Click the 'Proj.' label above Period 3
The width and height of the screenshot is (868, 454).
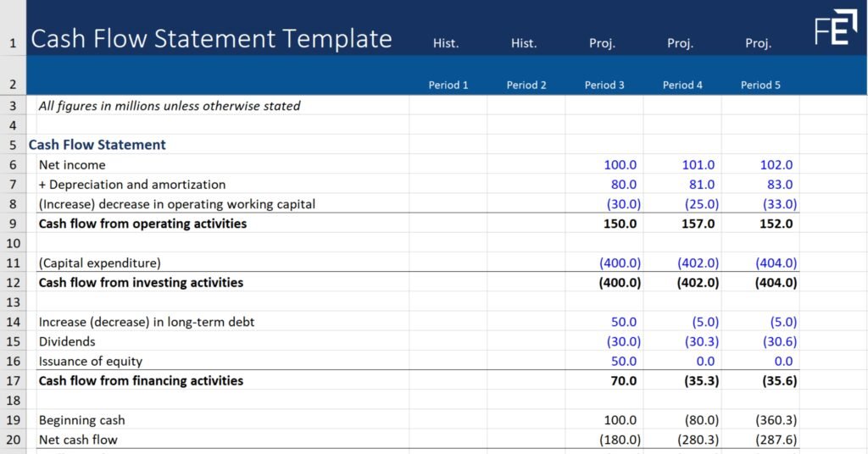tap(603, 43)
